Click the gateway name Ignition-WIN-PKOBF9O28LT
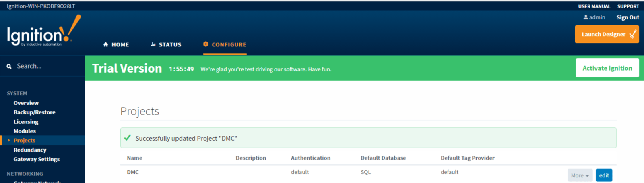The image size is (644, 183). pos(41,6)
